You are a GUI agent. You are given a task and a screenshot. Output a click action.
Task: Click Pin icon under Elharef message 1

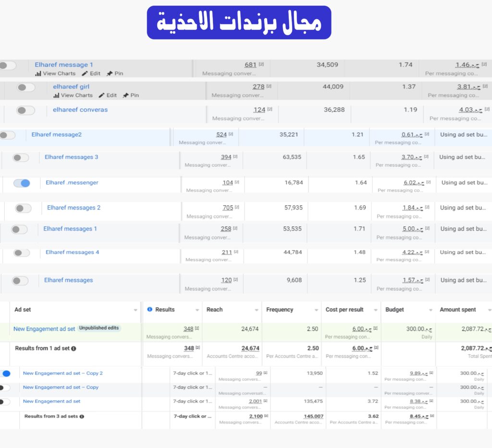pyautogui.click(x=110, y=74)
